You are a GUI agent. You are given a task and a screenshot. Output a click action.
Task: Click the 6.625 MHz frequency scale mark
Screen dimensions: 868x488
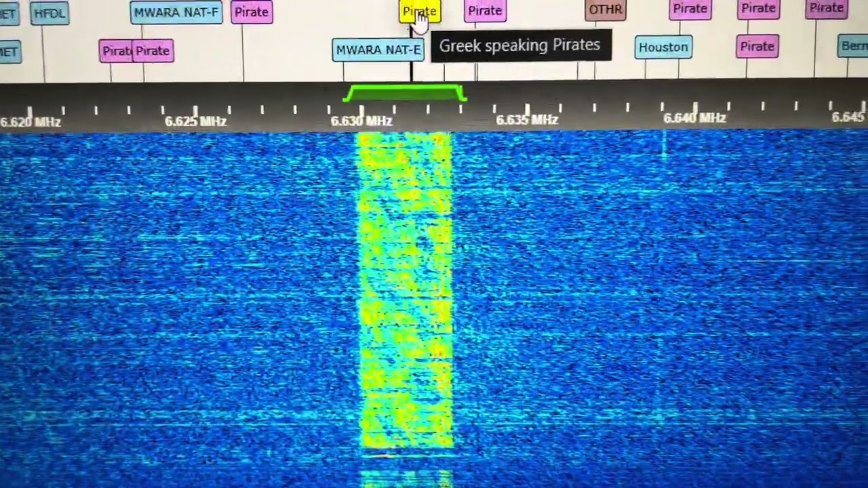pyautogui.click(x=195, y=121)
